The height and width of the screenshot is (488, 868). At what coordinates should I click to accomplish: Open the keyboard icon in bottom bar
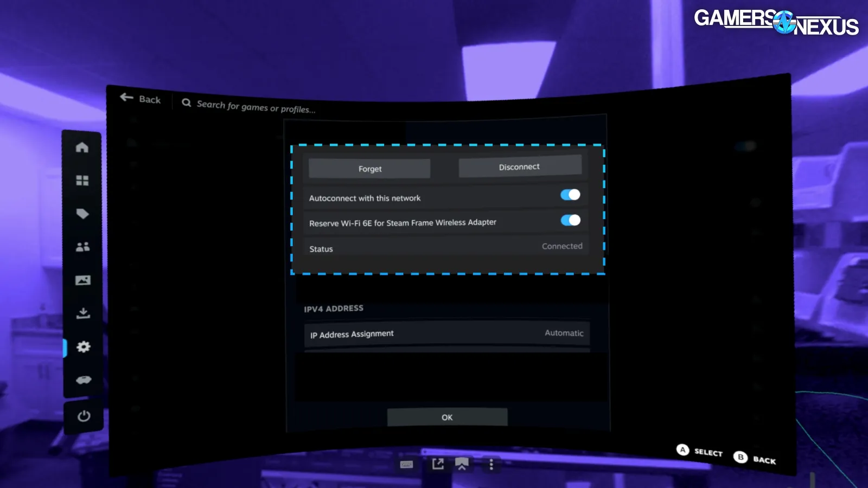click(x=406, y=464)
